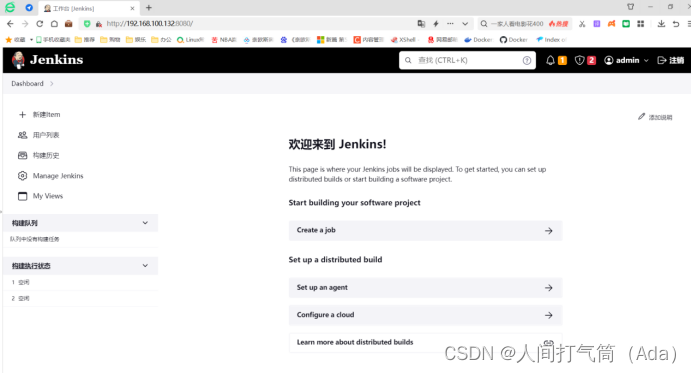Click the Jenkins logo in the header
The height and width of the screenshot is (373, 692).
click(x=48, y=60)
